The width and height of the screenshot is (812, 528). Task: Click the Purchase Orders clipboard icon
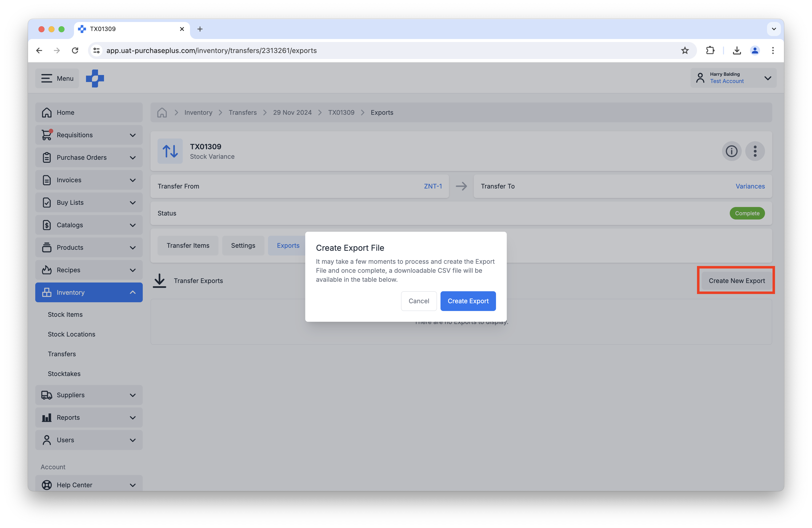(x=47, y=157)
